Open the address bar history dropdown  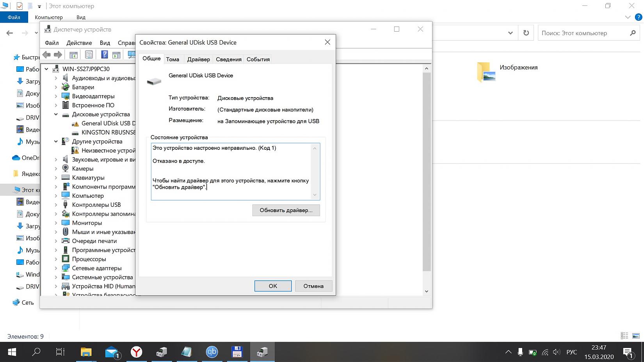tap(510, 33)
